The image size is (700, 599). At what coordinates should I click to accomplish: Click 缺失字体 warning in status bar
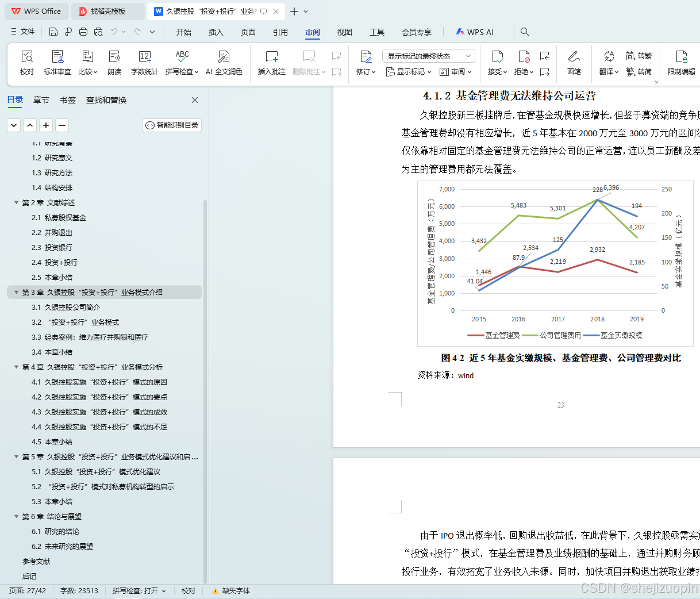(231, 591)
